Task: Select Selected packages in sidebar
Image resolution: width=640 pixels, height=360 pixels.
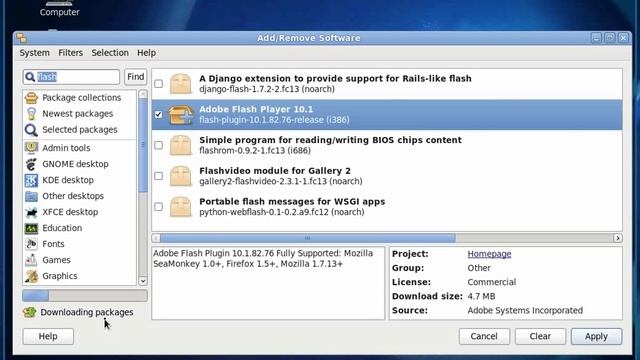Action: (80, 130)
